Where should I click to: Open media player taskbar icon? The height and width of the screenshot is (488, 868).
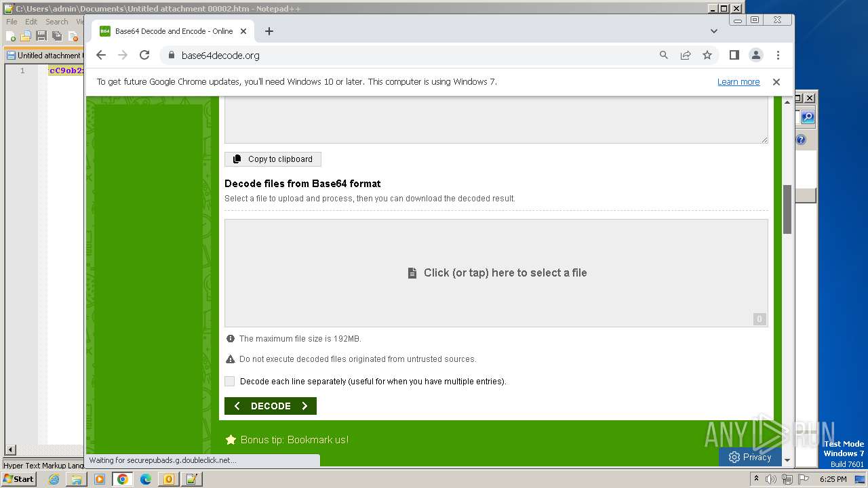point(100,479)
